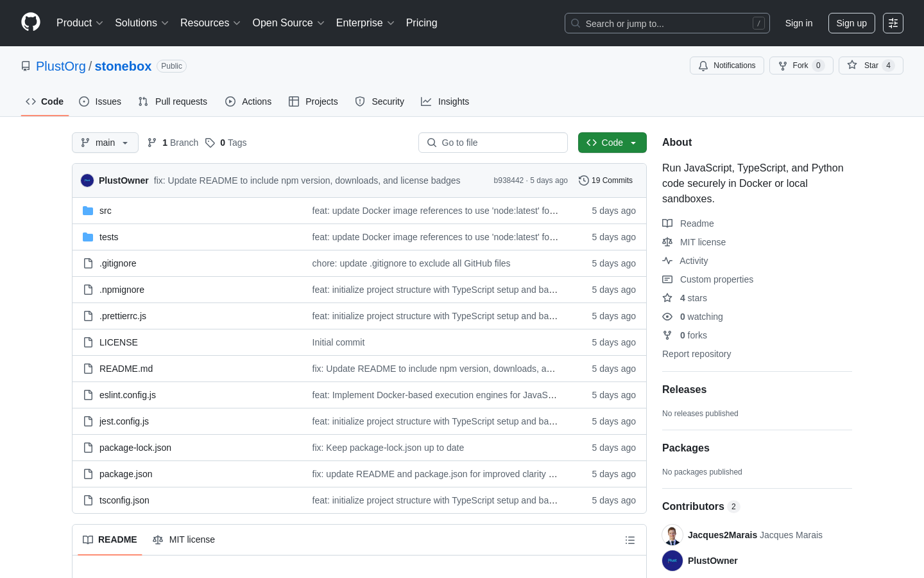Click the .gitignore file icon
Screen dimensions: 924x578
(88, 263)
